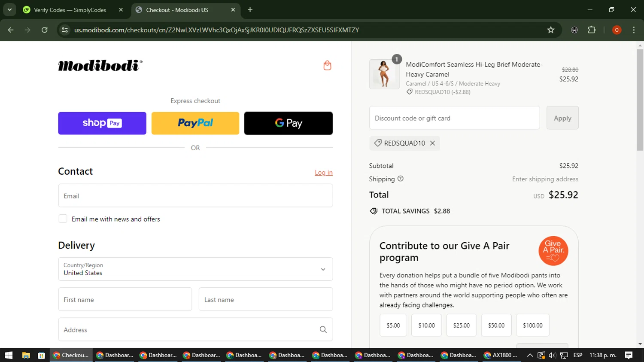
Task: Show shipping info help icon
Action: pyautogui.click(x=401, y=179)
